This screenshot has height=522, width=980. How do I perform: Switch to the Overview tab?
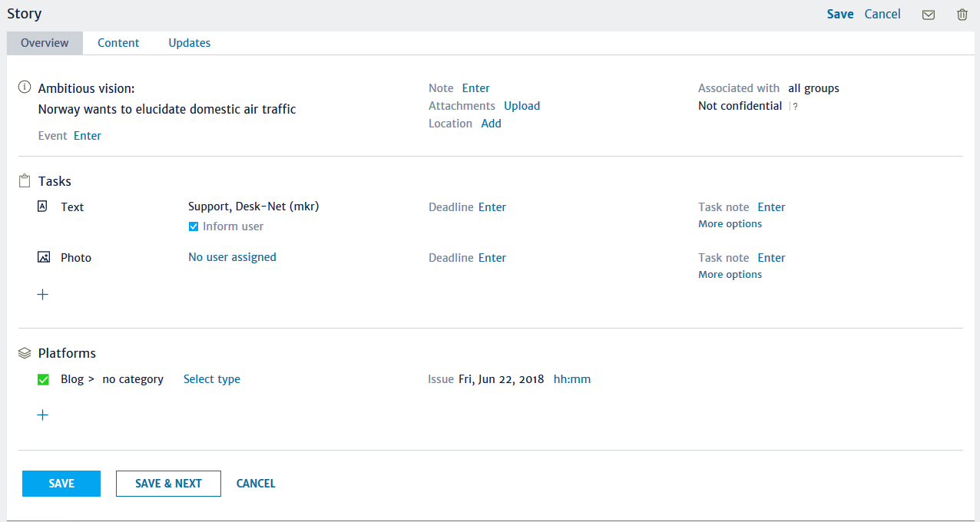(45, 43)
